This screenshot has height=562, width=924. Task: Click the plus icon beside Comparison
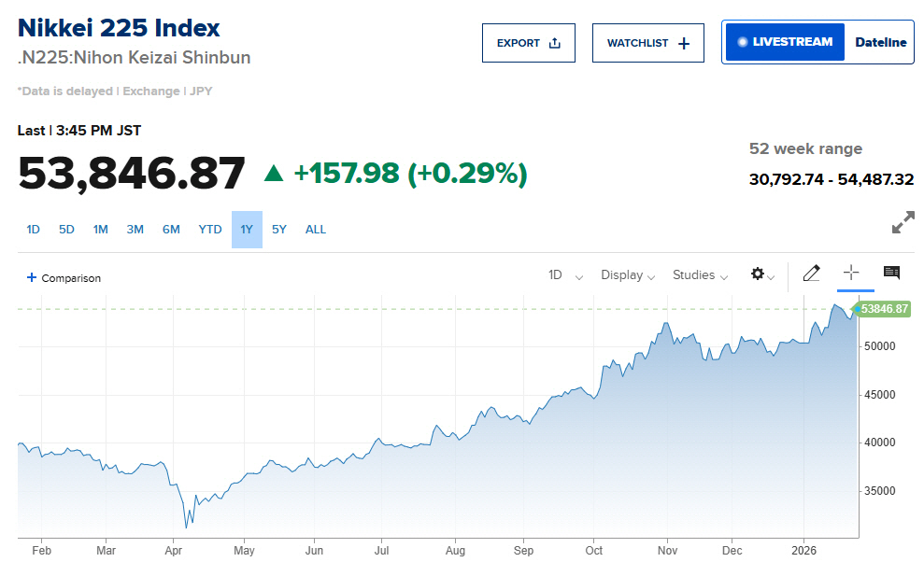click(32, 277)
